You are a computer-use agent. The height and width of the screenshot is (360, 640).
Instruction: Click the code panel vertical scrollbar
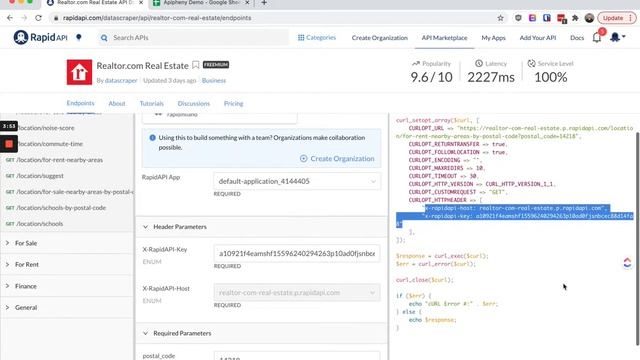click(x=638, y=238)
